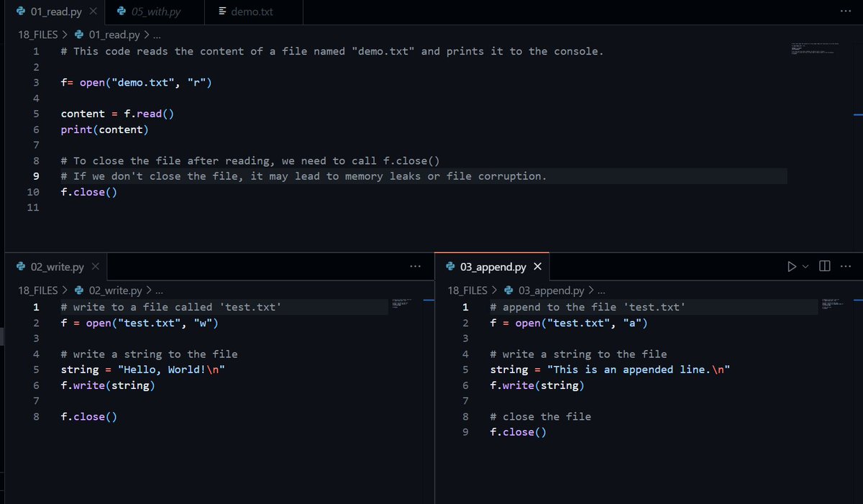Click 01_read.py breadcrumb in the top editor
Screen dimensions: 863x504
click(x=114, y=34)
